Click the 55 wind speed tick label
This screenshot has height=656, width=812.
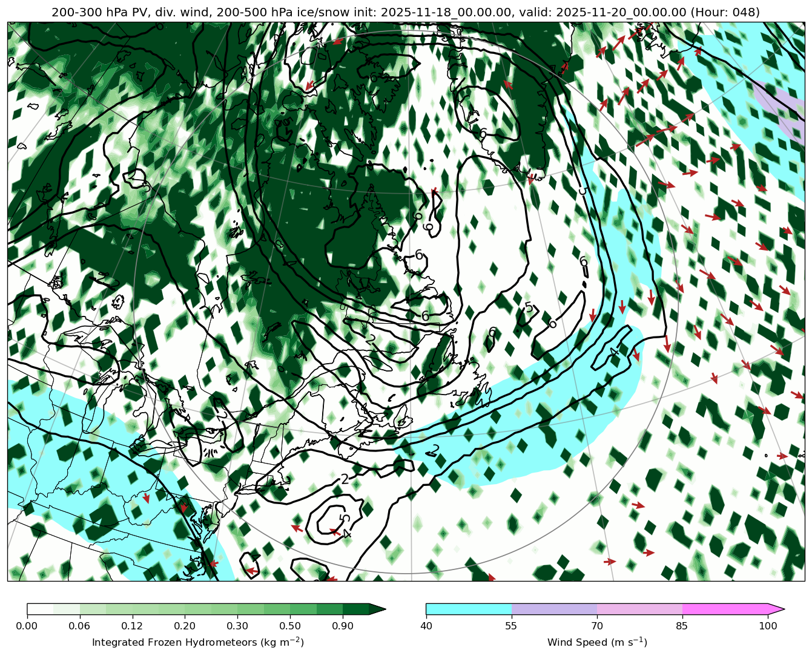(x=512, y=626)
